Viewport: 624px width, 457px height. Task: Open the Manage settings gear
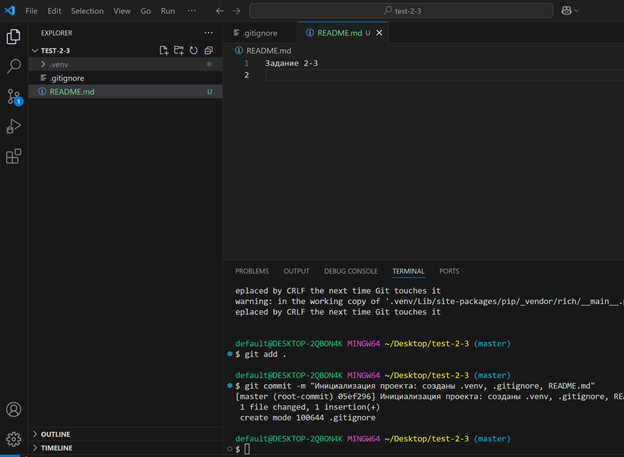14,439
